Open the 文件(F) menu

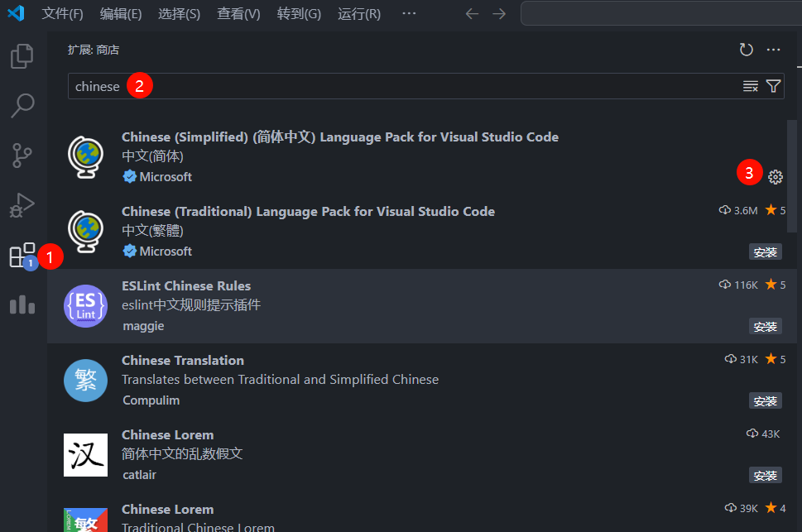pos(63,14)
